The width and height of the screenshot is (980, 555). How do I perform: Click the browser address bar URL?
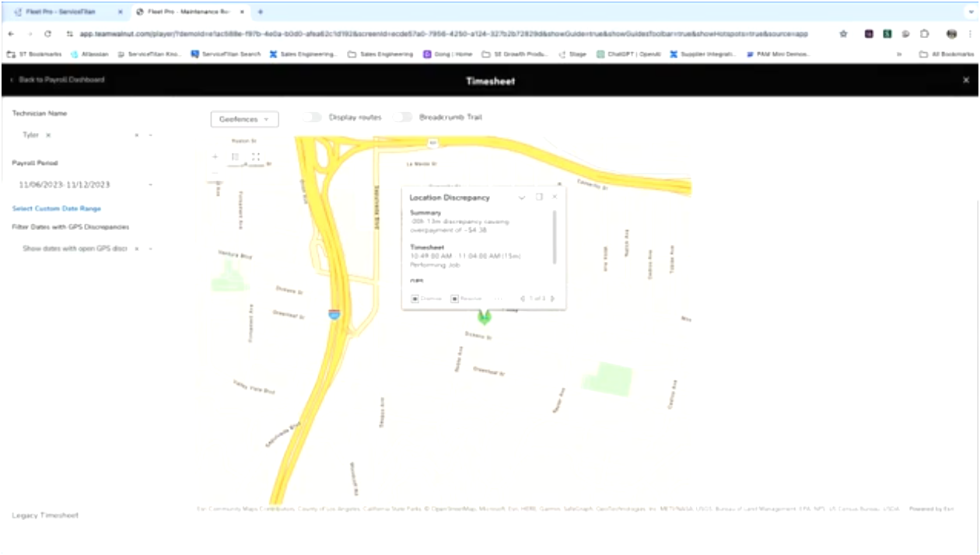(x=443, y=34)
